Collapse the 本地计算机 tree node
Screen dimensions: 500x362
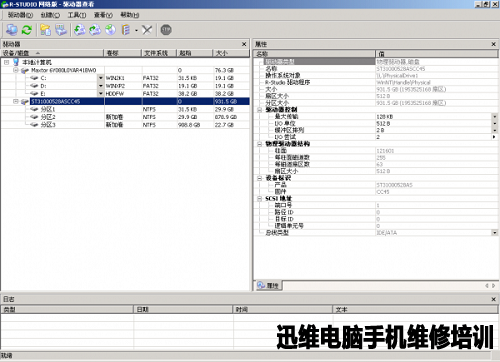(7, 62)
